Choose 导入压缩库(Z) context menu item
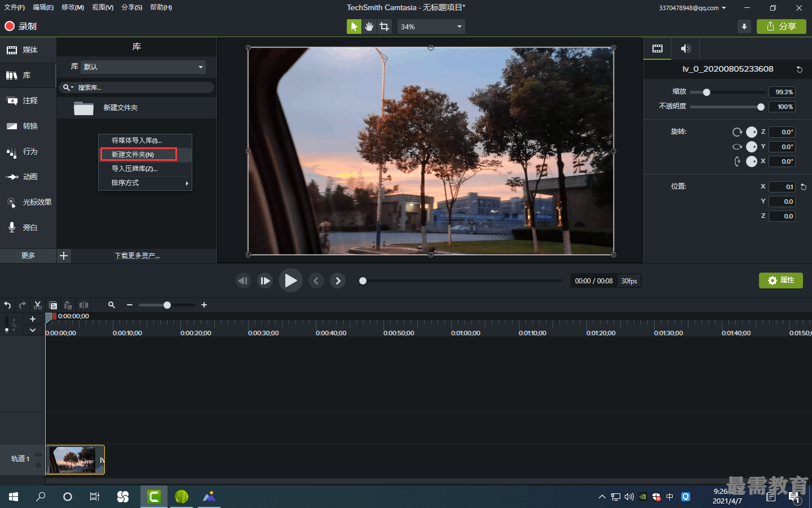Screen dimensions: 812x508 (145, 169)
